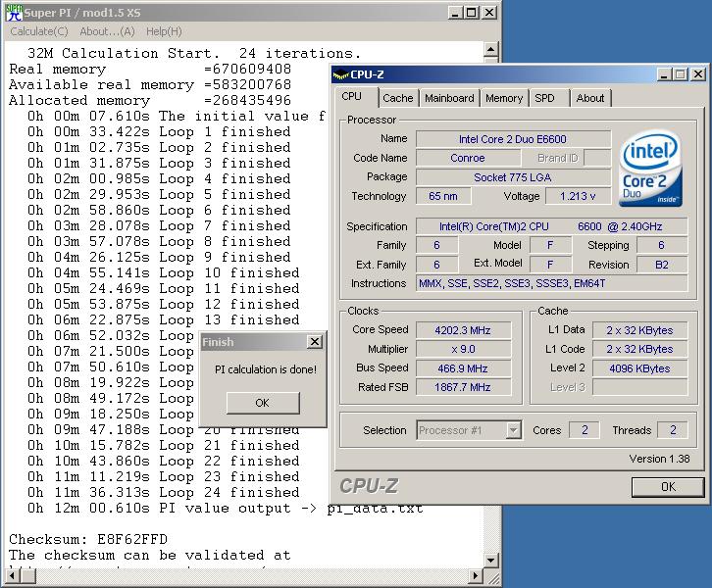Click the Super PI horizontal scrollbar left arrow
Image resolution: width=712 pixels, height=588 pixels.
click(x=11, y=576)
